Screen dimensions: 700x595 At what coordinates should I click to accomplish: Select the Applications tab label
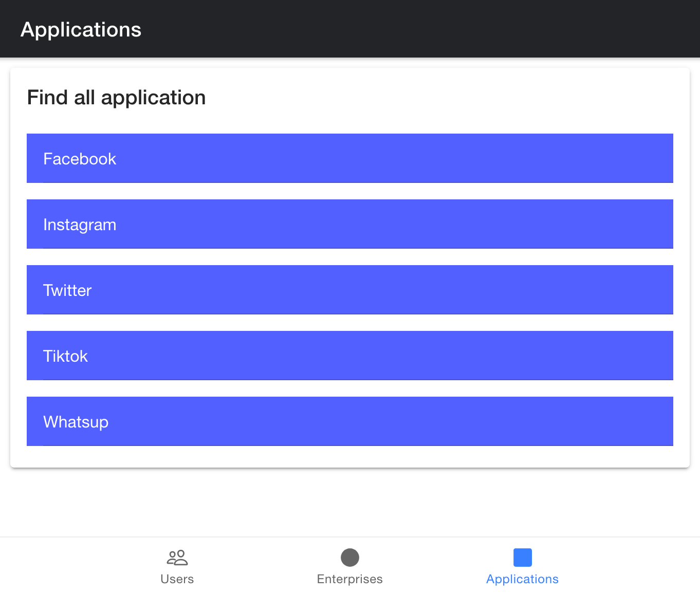[523, 579]
